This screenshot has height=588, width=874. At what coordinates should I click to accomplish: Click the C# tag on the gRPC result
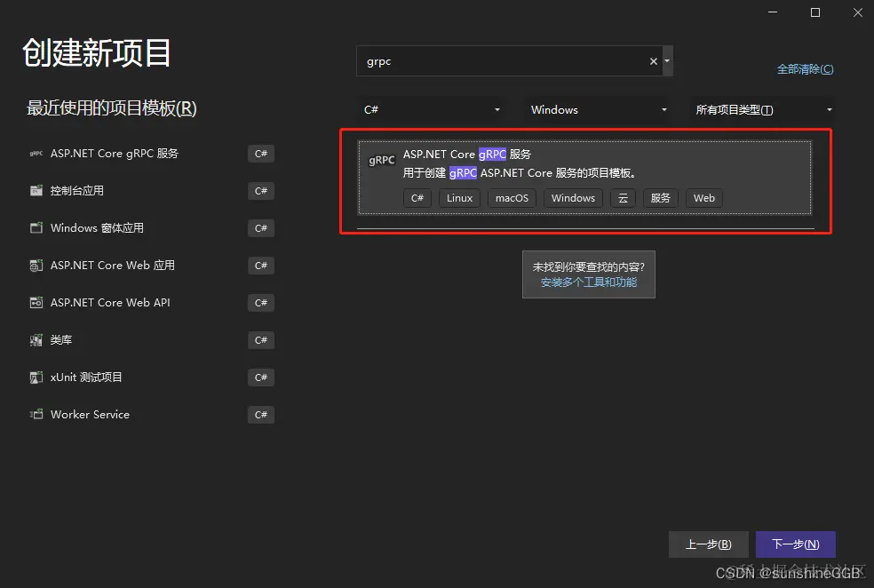coord(417,198)
